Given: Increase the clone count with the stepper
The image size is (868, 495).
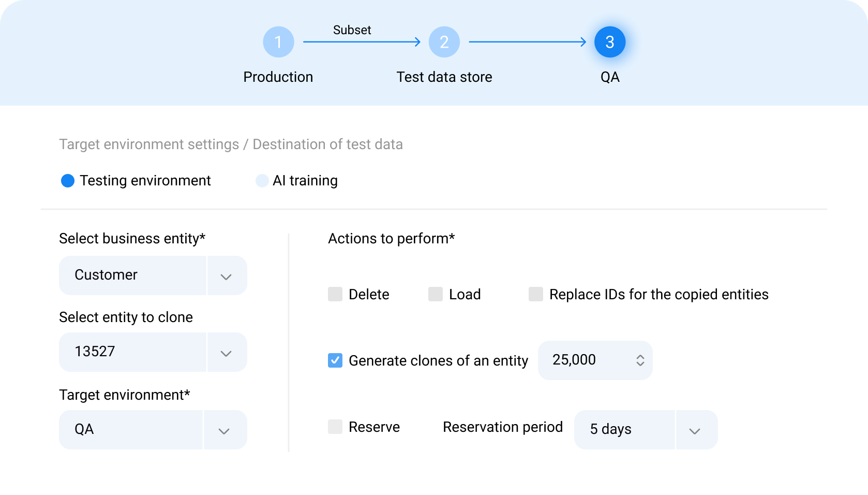Looking at the screenshot, I should point(640,356).
